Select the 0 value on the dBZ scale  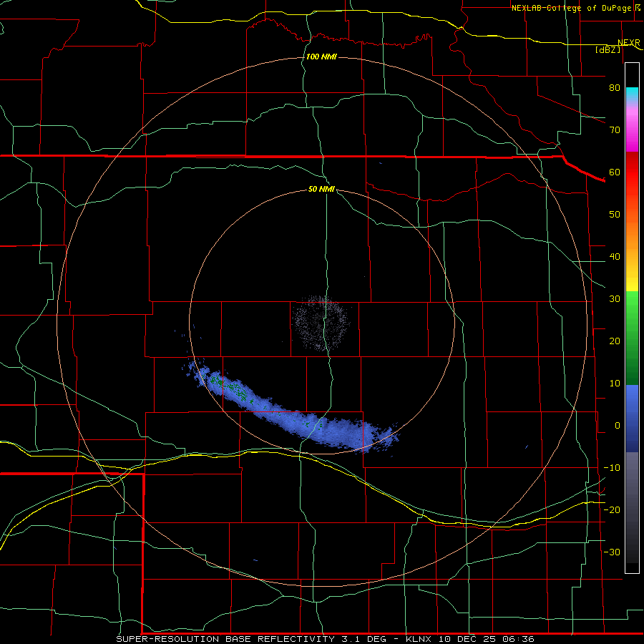point(618,426)
